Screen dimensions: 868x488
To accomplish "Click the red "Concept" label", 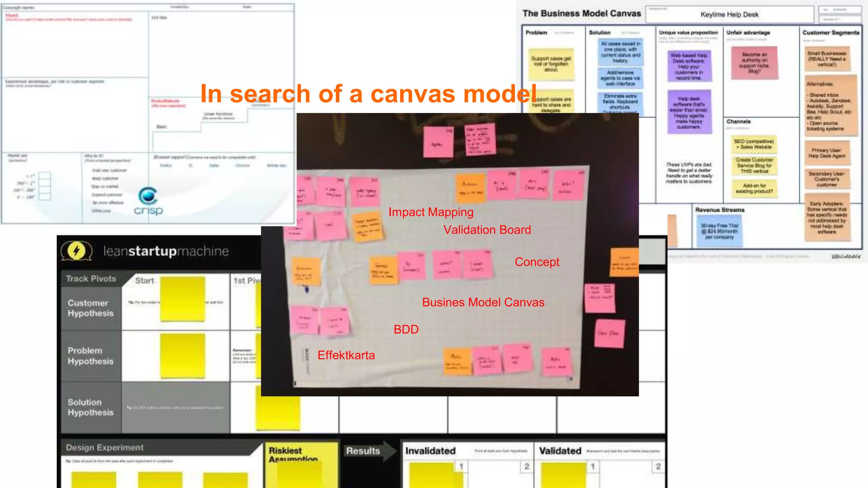I will (x=537, y=262).
